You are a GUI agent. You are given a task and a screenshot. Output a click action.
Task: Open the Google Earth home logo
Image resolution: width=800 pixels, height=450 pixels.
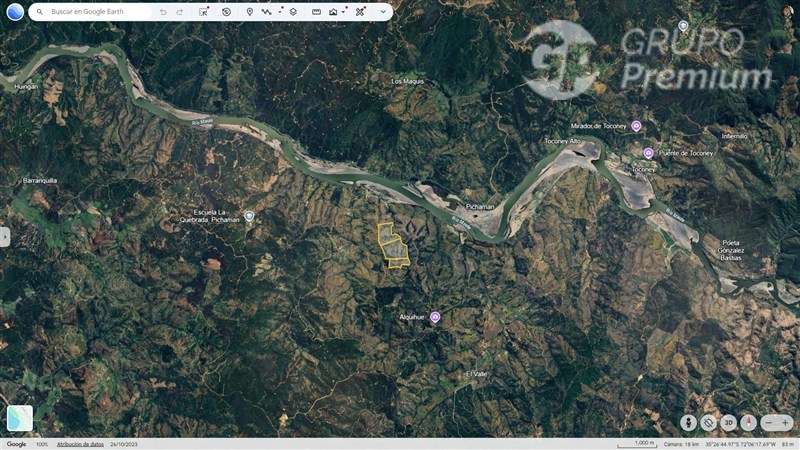pos(15,11)
